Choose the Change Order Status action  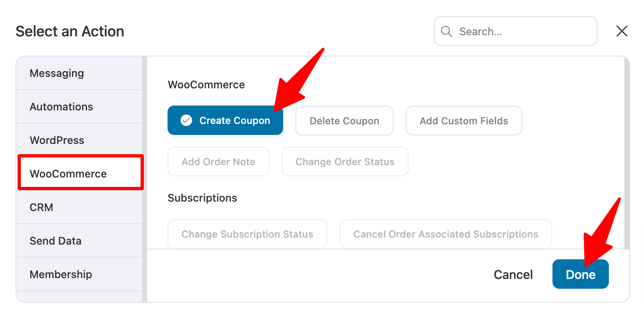[344, 162]
